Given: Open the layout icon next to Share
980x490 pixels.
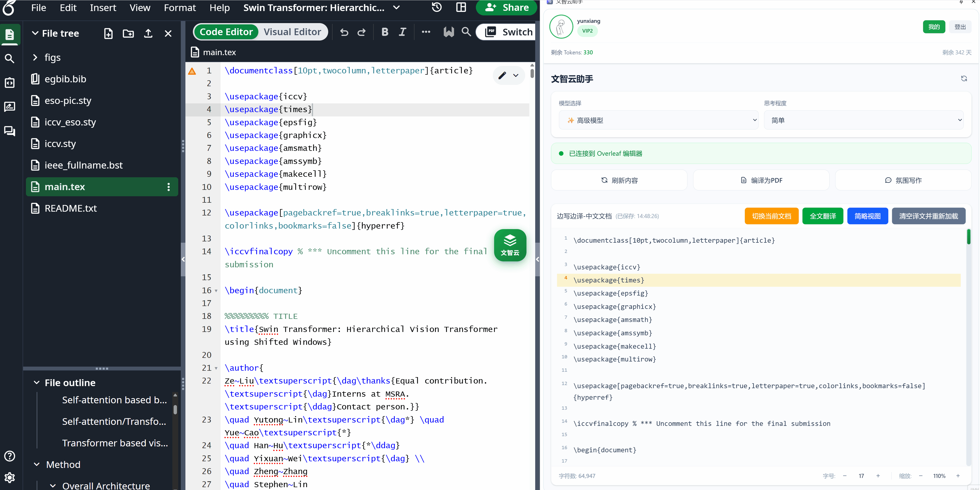Looking at the screenshot, I should (x=461, y=7).
